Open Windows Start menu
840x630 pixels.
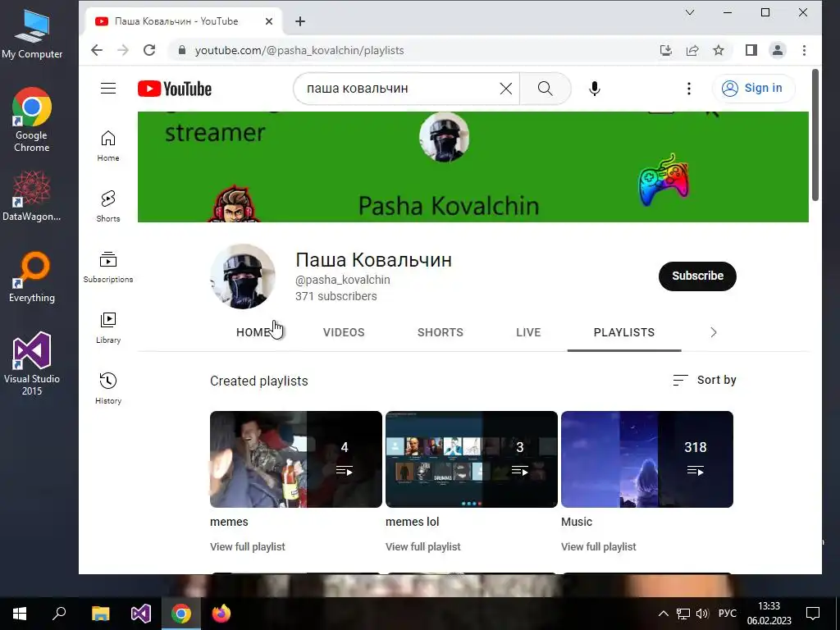click(x=20, y=614)
